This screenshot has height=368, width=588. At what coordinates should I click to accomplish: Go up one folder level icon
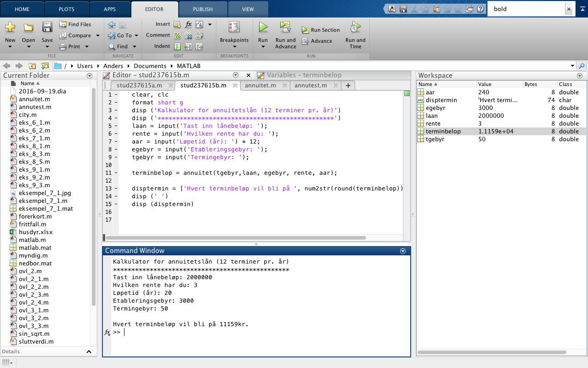[x=32, y=66]
